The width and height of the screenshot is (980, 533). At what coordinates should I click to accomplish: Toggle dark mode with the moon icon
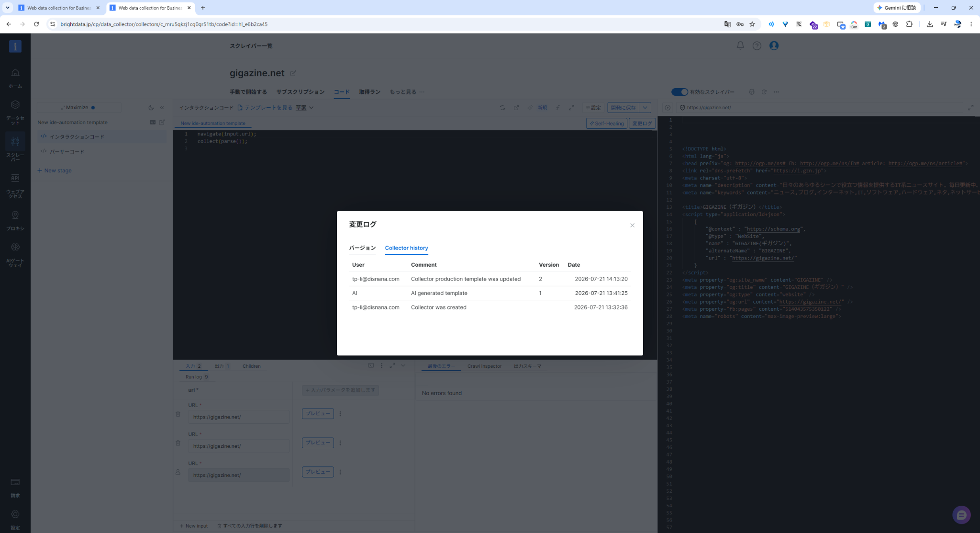151,108
